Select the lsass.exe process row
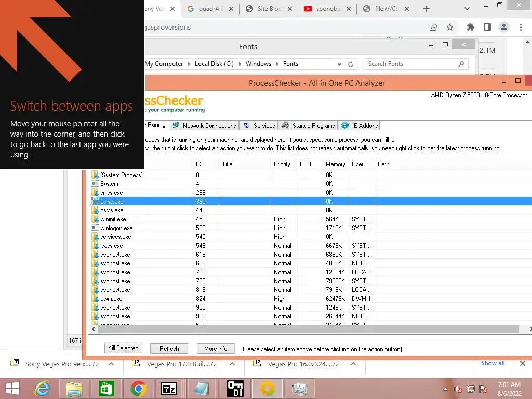 [x=311, y=246]
